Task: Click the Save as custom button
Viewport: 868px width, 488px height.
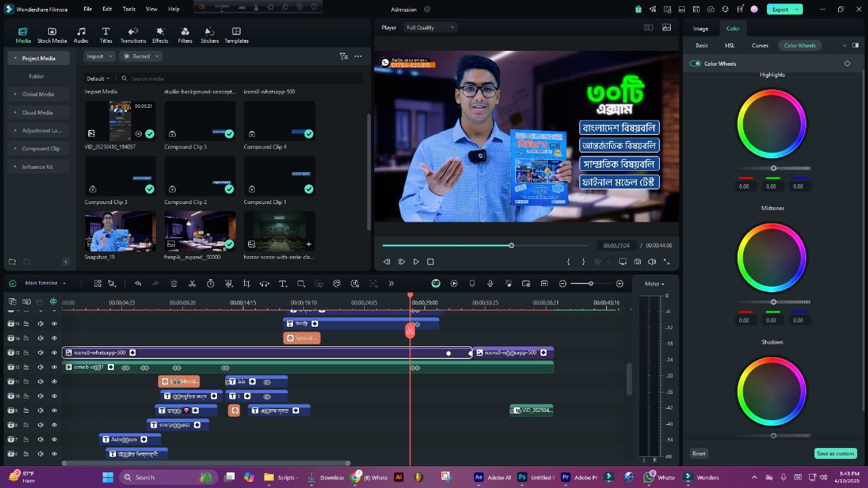Action: [x=835, y=453]
